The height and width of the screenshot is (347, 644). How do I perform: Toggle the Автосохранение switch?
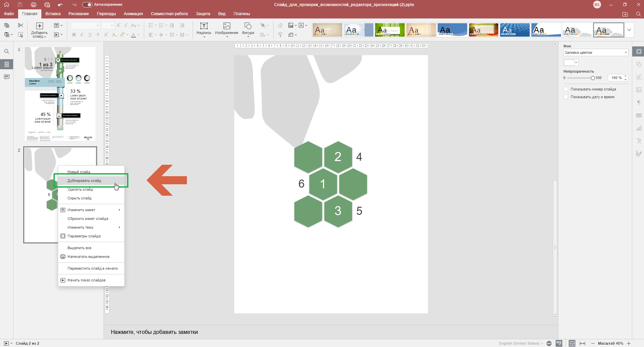87,5
